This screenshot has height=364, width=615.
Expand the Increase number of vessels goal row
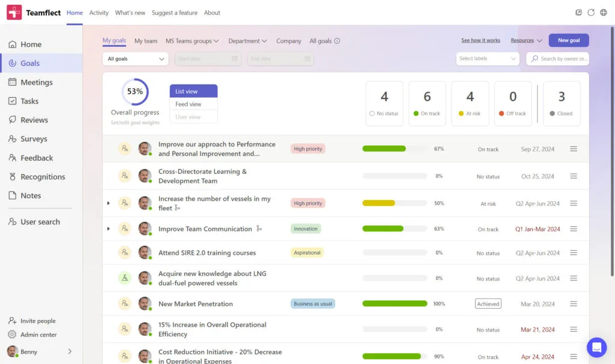coord(108,203)
